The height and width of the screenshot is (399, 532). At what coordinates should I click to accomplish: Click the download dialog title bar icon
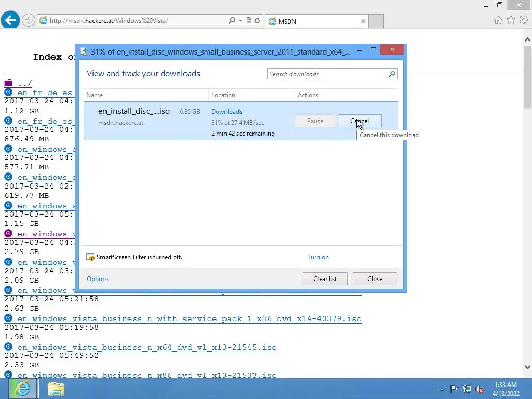pyautogui.click(x=84, y=51)
